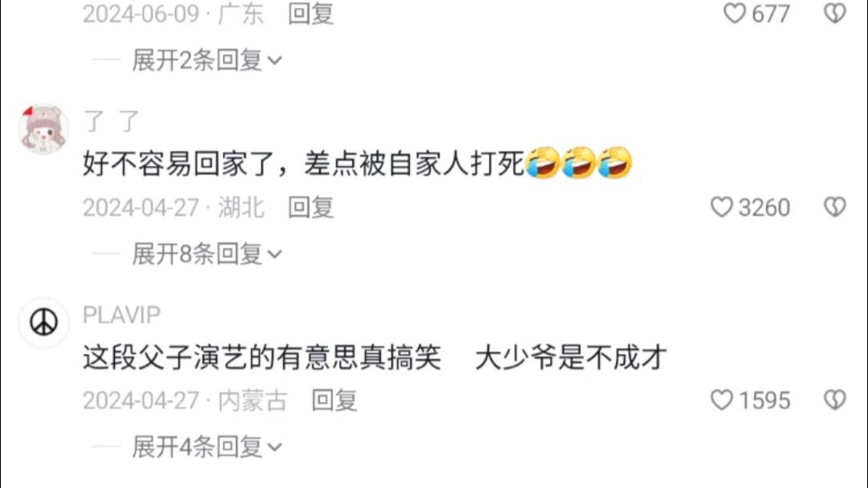Image resolution: width=868 pixels, height=488 pixels.
Task: Open PLAVIP's peace-symbol avatar
Action: [43, 323]
